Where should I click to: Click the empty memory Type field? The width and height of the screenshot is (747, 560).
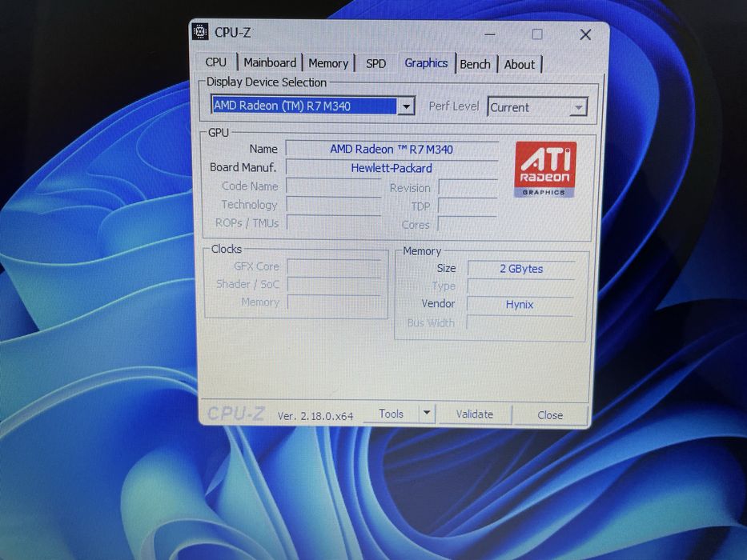pyautogui.click(x=520, y=286)
